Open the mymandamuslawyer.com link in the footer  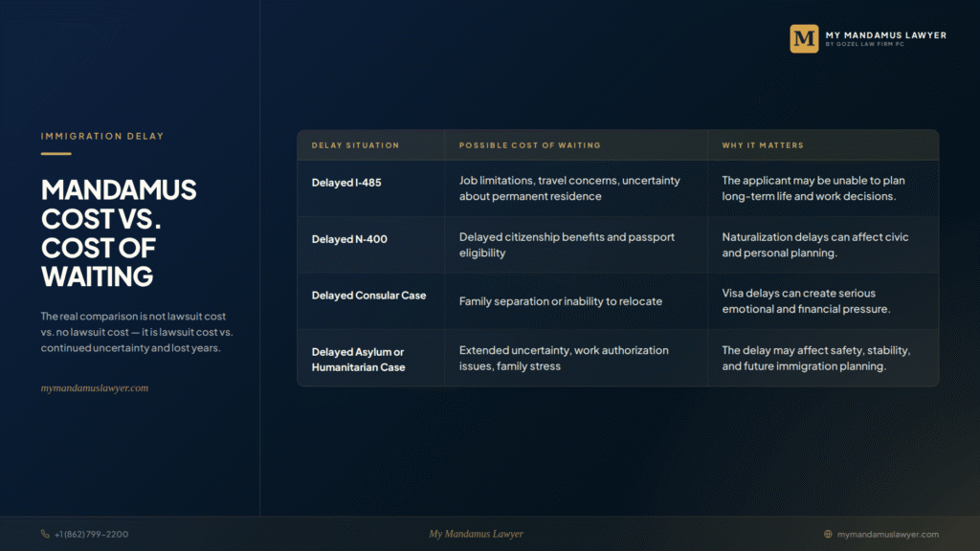[887, 534]
